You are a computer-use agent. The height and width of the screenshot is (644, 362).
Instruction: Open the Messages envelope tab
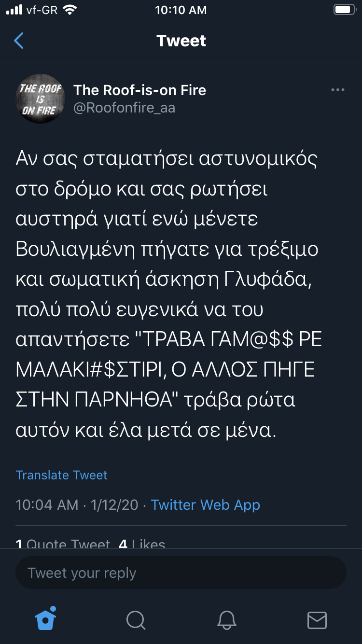(x=317, y=620)
